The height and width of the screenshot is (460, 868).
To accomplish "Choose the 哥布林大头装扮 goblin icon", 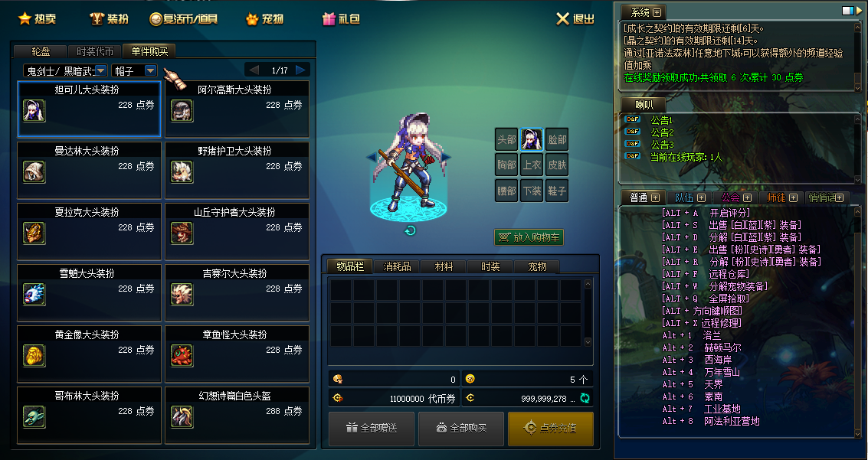I will (x=34, y=417).
